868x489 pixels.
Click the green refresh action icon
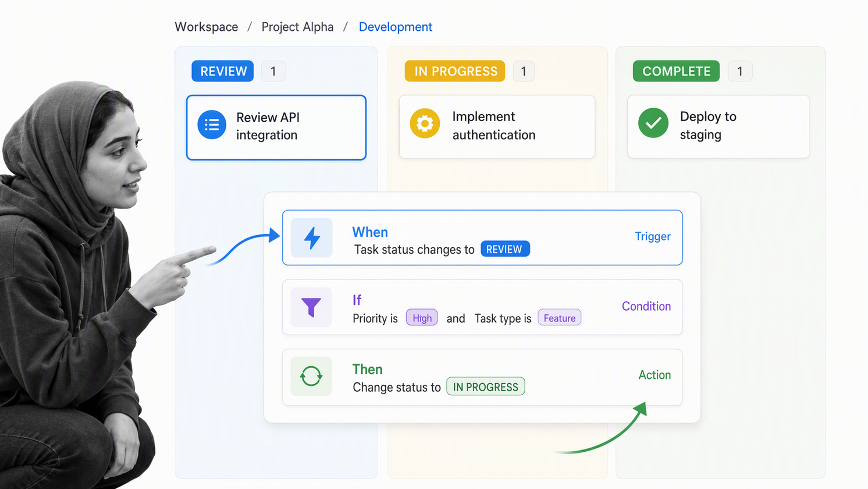pyautogui.click(x=311, y=376)
